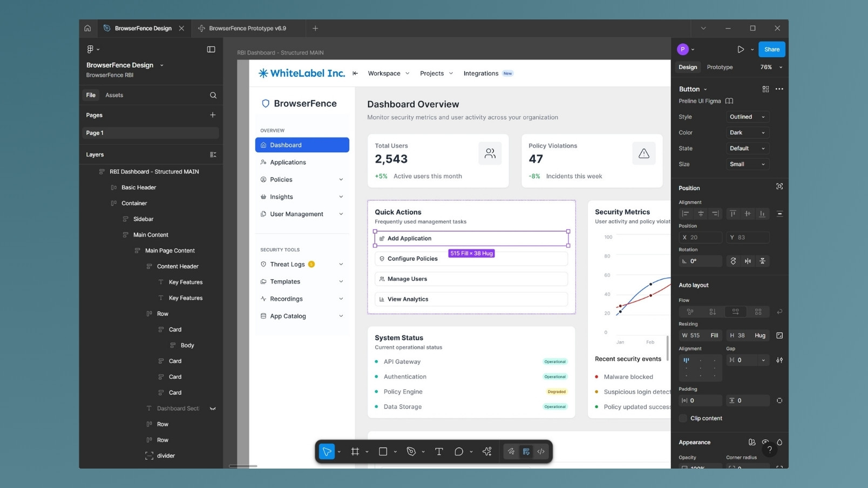Toggle Dev Mode code icon in toolbar
This screenshot has width=868, height=488.
(x=541, y=451)
